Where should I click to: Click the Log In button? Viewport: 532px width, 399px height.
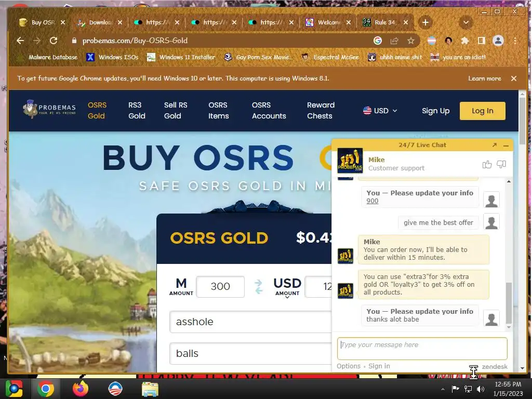click(x=483, y=111)
